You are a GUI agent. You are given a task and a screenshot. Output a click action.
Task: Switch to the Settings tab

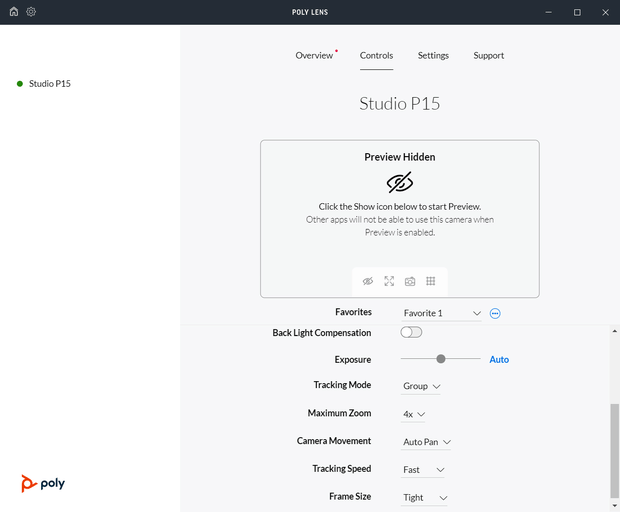(x=433, y=55)
